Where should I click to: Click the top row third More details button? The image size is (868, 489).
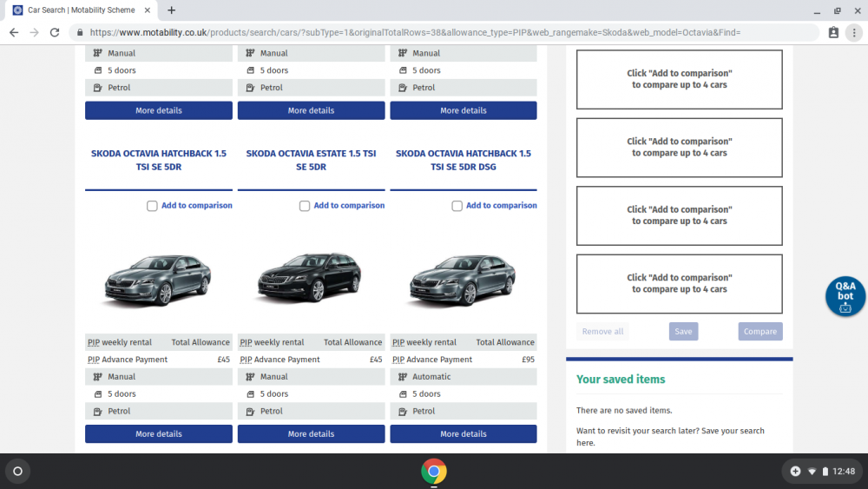pyautogui.click(x=464, y=110)
